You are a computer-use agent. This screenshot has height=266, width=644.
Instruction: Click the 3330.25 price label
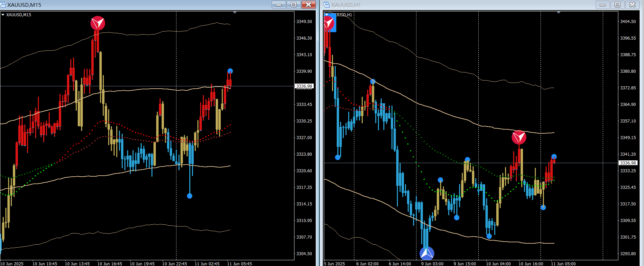304,121
